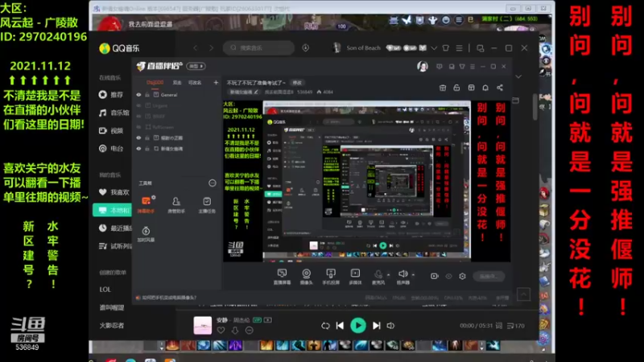This screenshot has height=362, width=644.
Task: Click the unlock icon above the preview
Action: 456,88
